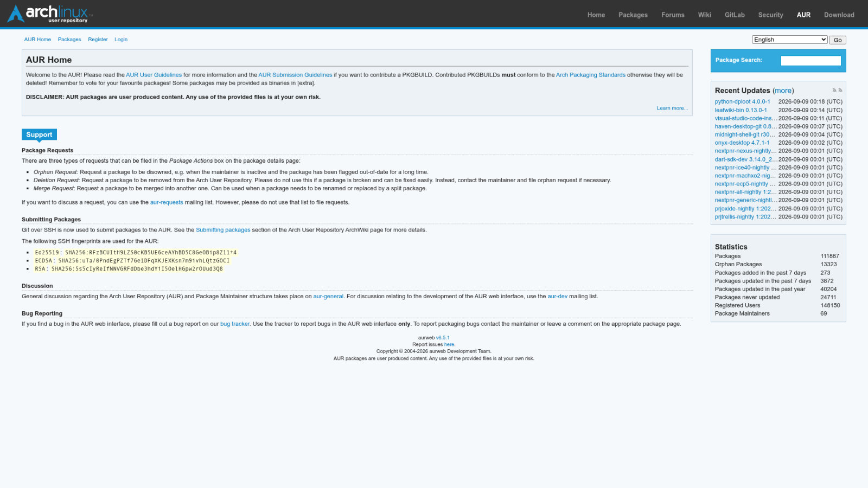
Task: Open the midnight-shell-git package link
Action: tap(745, 134)
